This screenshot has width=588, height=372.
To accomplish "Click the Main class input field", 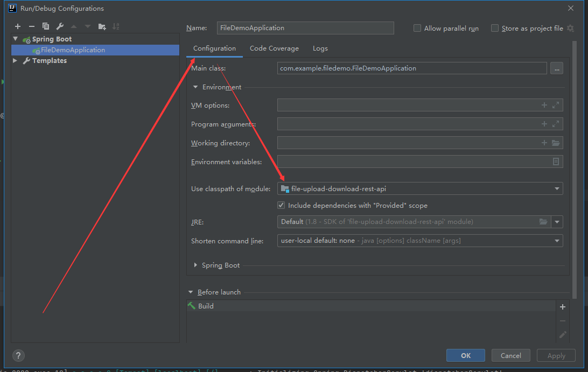I will pyautogui.click(x=412, y=68).
